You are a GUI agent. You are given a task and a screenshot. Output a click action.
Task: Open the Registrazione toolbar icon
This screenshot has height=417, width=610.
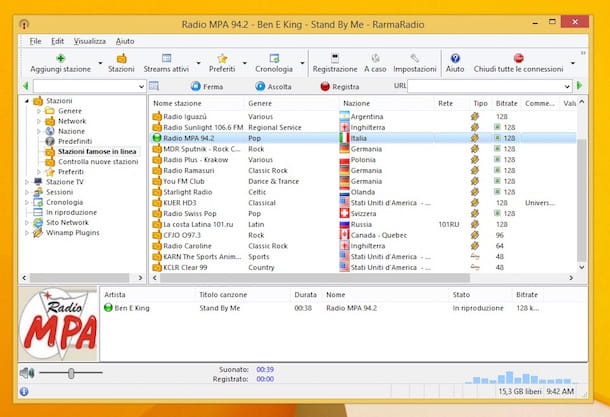[x=335, y=58]
